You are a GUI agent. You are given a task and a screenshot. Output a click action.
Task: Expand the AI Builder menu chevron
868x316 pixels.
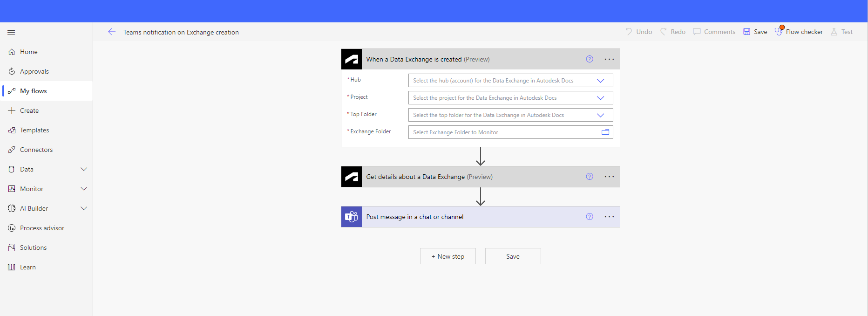pyautogui.click(x=84, y=208)
